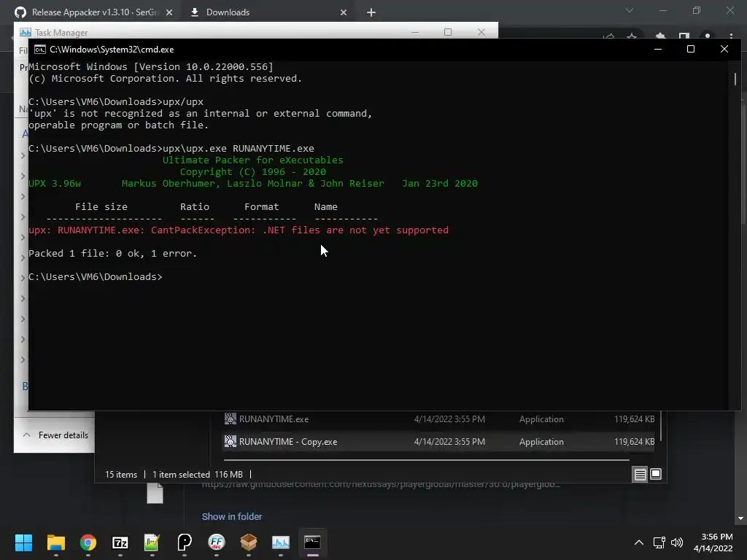Switch to Task Manager via taskbar icon
Screen dimensions: 747x560
[281, 542]
